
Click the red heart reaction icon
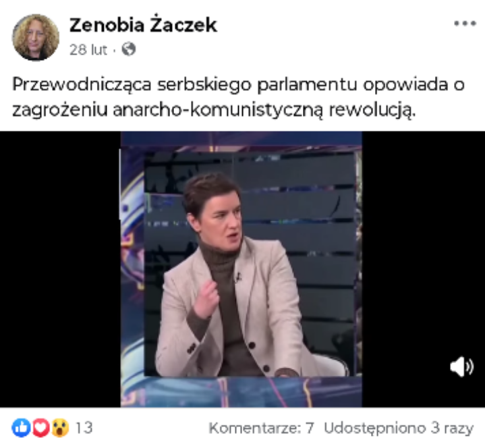pyautogui.click(x=40, y=428)
